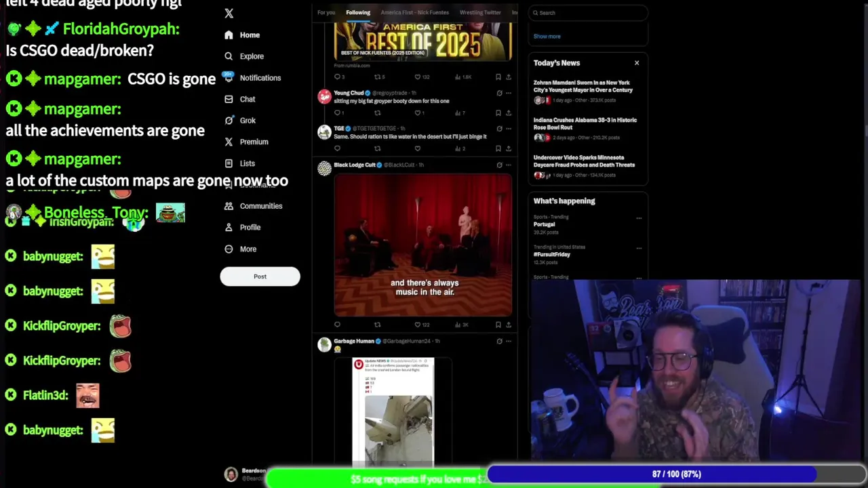This screenshot has height=488, width=868.
Task: Open Black Lodge Cult's profile avatar
Action: [x=324, y=169]
